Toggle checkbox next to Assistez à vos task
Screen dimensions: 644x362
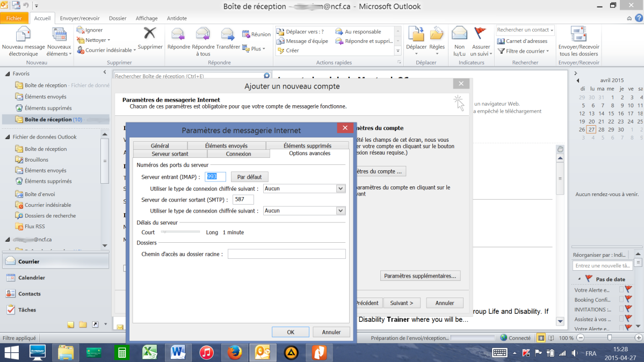(621, 319)
